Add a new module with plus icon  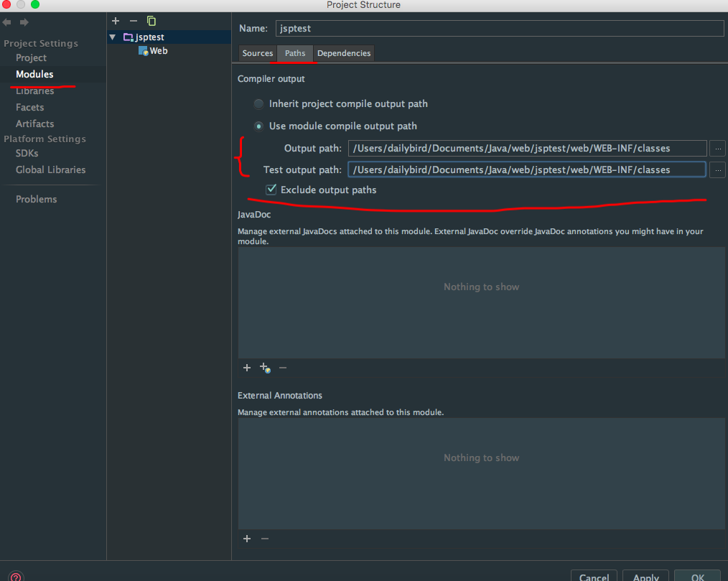pos(116,21)
